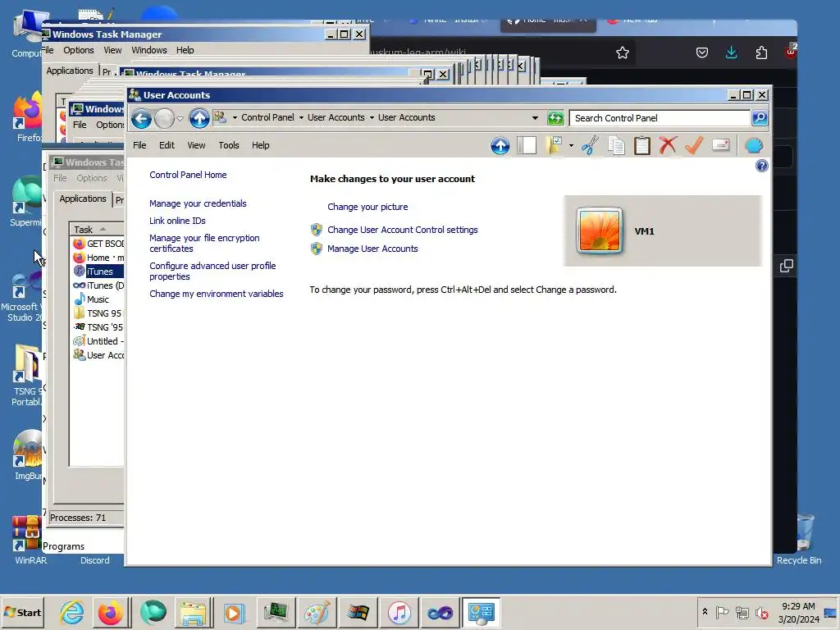The image size is (840, 630).
Task: Click the blue shell icon in toolbar
Action: 754,146
